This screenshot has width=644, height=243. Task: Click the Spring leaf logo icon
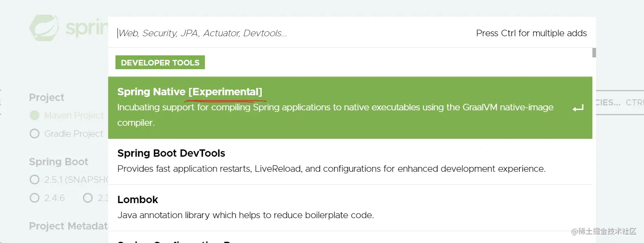coord(44,28)
